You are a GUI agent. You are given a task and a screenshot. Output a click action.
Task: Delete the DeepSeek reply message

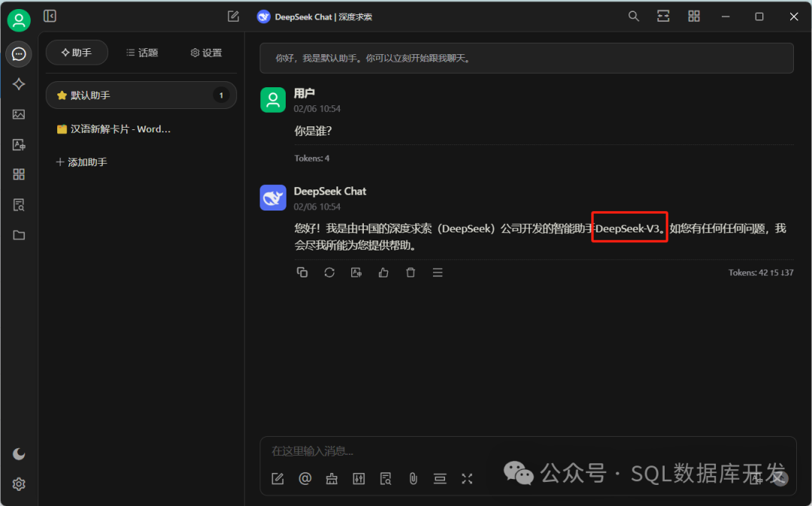click(x=411, y=272)
